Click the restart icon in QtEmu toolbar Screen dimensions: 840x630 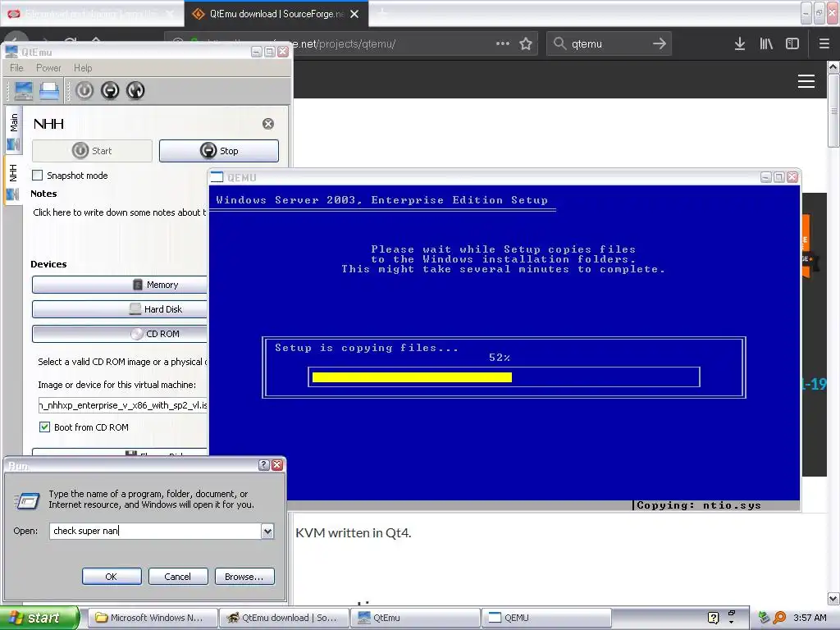pos(135,90)
